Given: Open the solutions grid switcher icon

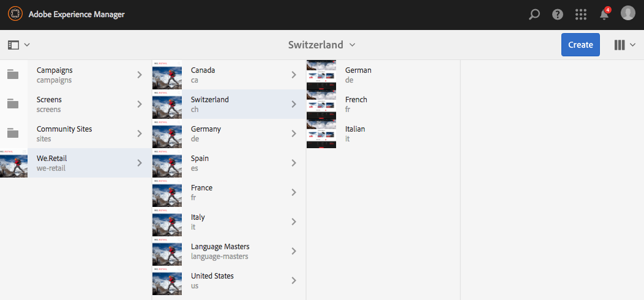Looking at the screenshot, I should point(581,15).
